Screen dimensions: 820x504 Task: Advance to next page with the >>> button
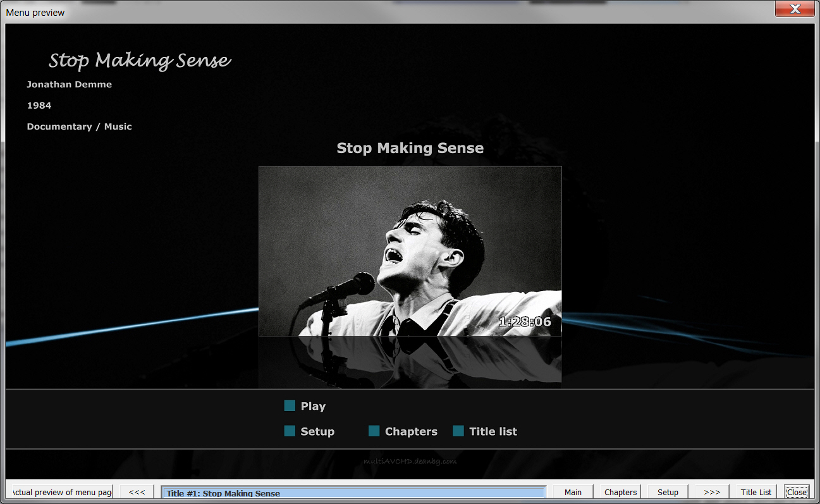pyautogui.click(x=712, y=492)
